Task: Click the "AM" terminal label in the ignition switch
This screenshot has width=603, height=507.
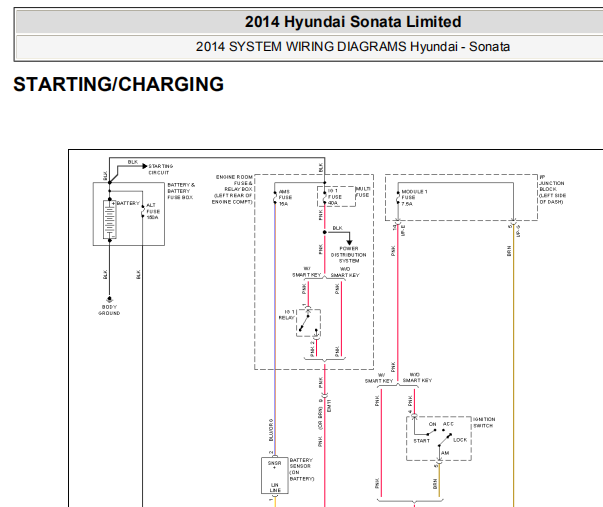Action: 445,453
